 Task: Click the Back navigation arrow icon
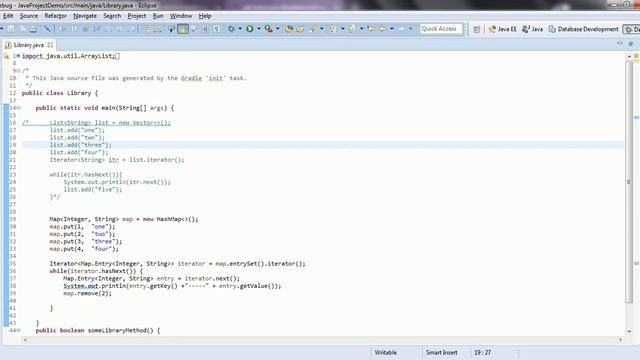[x=383, y=29]
